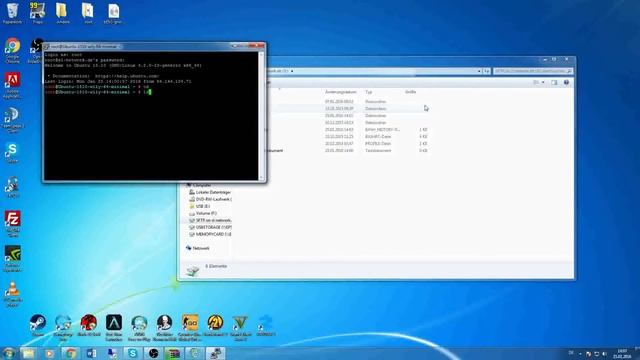Sort files by Änderungsdatum column
Image resolution: width=640 pixels, height=360 pixels.
[x=341, y=92]
